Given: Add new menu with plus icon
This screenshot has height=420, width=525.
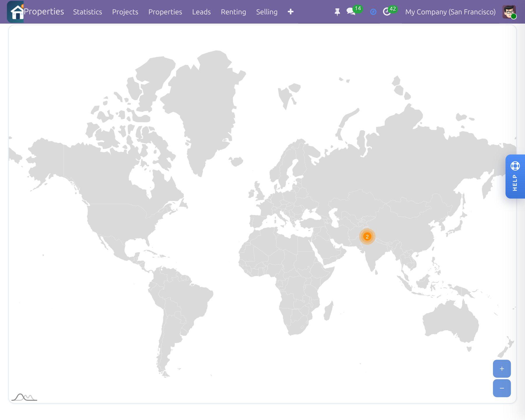Looking at the screenshot, I should pos(290,12).
